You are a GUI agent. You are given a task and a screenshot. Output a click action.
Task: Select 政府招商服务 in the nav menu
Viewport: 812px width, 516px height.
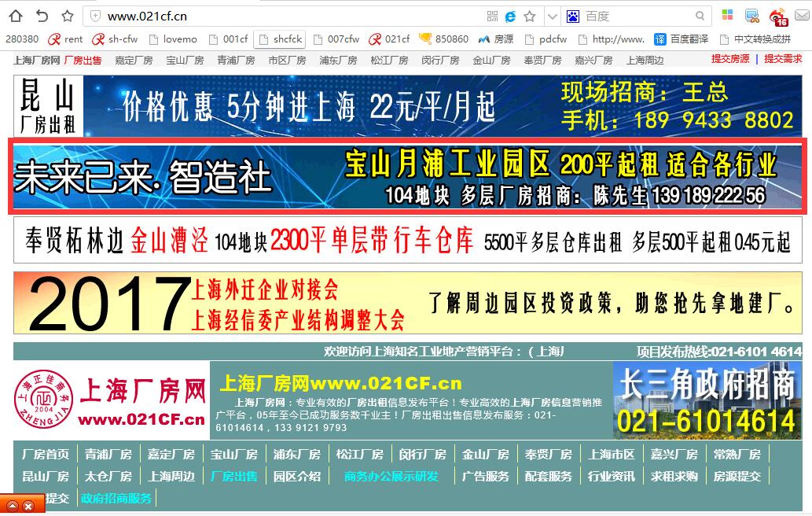116,498
